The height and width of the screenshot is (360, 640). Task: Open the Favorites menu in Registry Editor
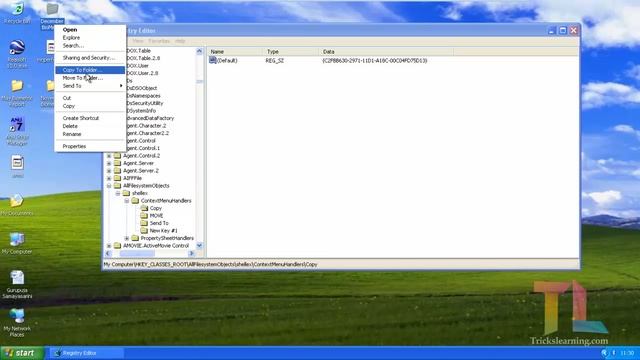159,41
